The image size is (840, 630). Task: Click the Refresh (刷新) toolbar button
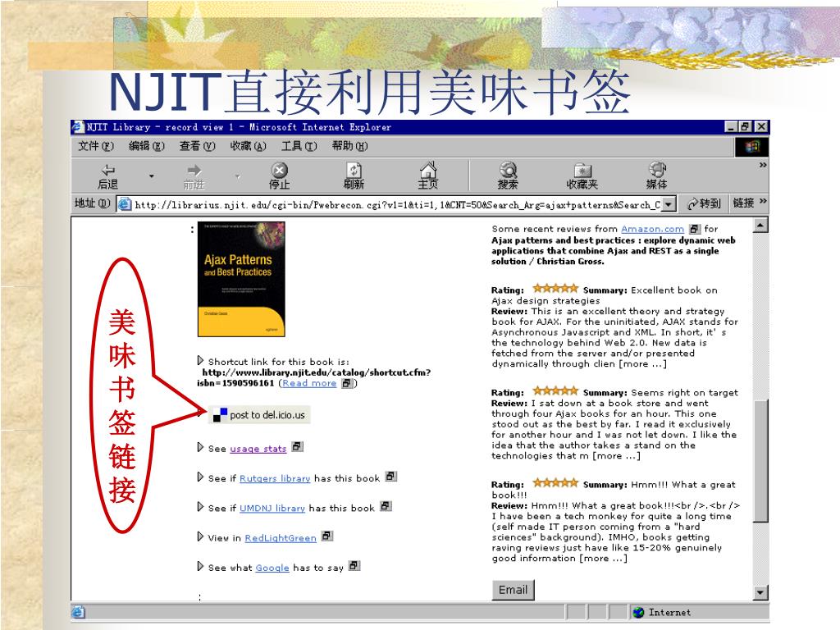(354, 177)
